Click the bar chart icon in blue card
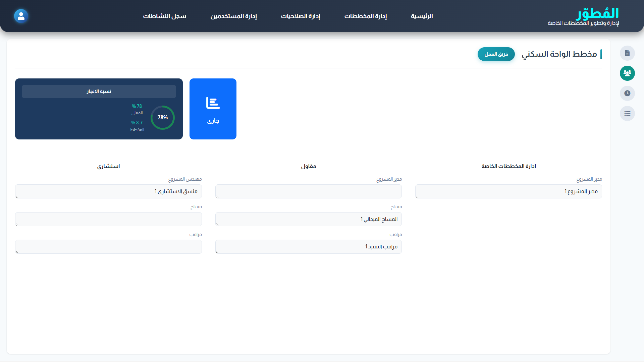The height and width of the screenshot is (362, 644). tap(213, 103)
